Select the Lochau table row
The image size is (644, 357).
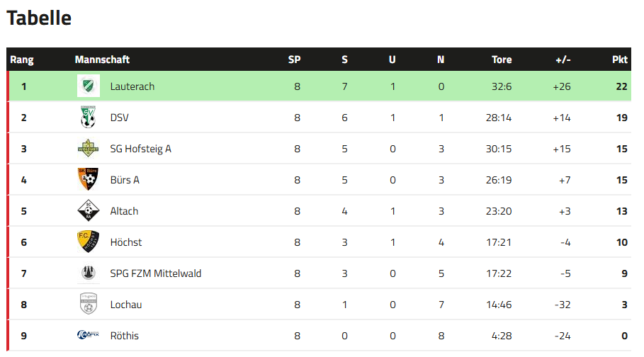click(x=319, y=305)
